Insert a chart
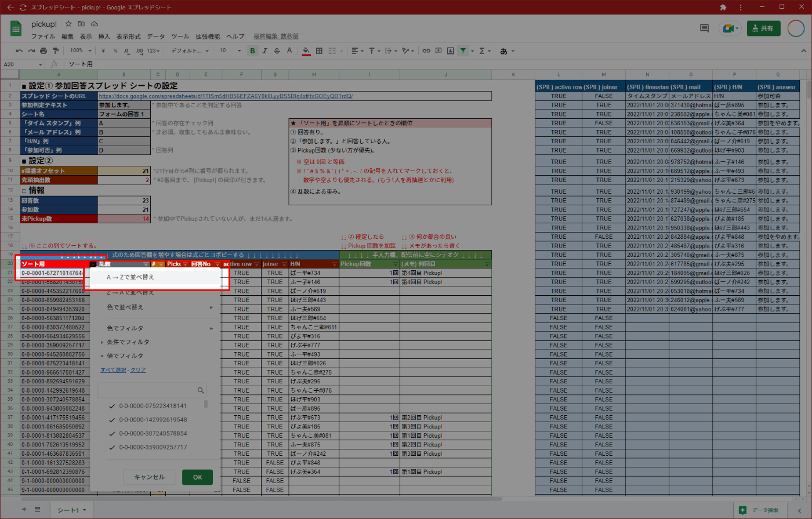 pyautogui.click(x=451, y=51)
